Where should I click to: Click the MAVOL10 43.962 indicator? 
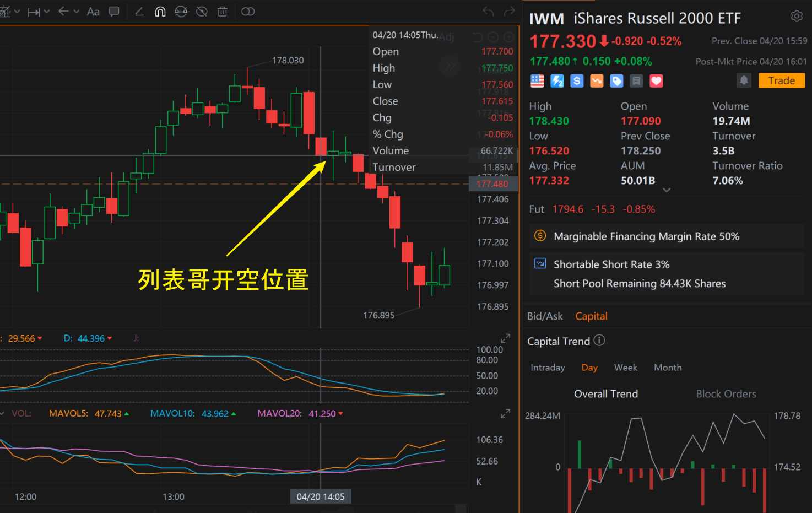point(193,413)
